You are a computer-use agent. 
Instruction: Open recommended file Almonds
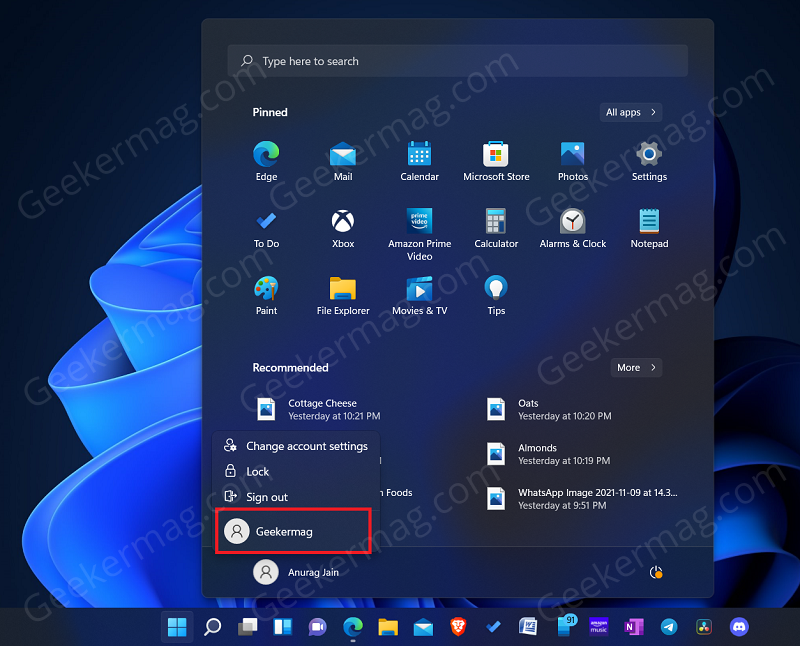click(548, 454)
